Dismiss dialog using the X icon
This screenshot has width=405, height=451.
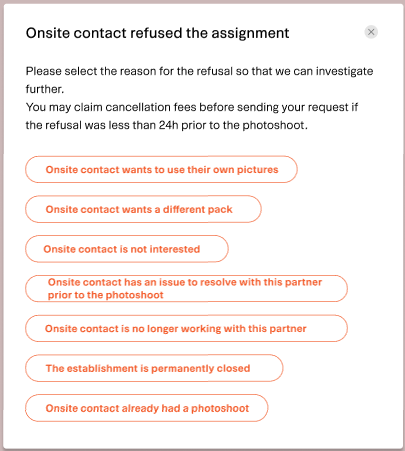point(371,32)
